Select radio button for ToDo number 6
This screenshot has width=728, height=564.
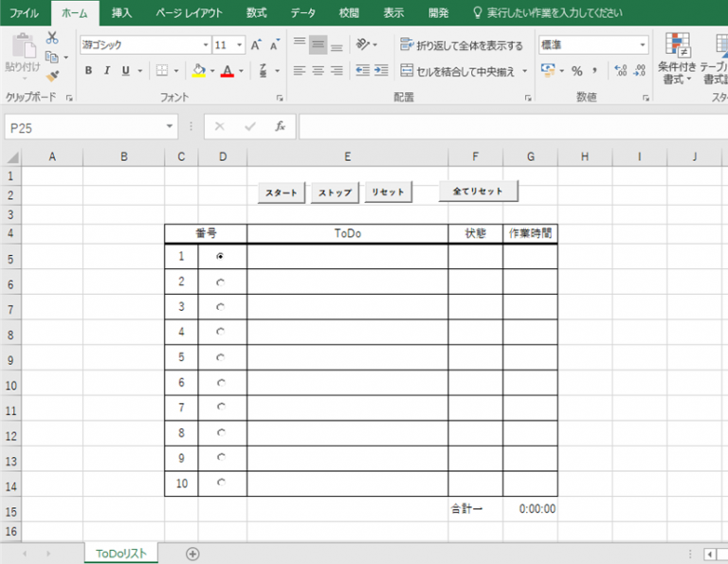click(x=221, y=383)
